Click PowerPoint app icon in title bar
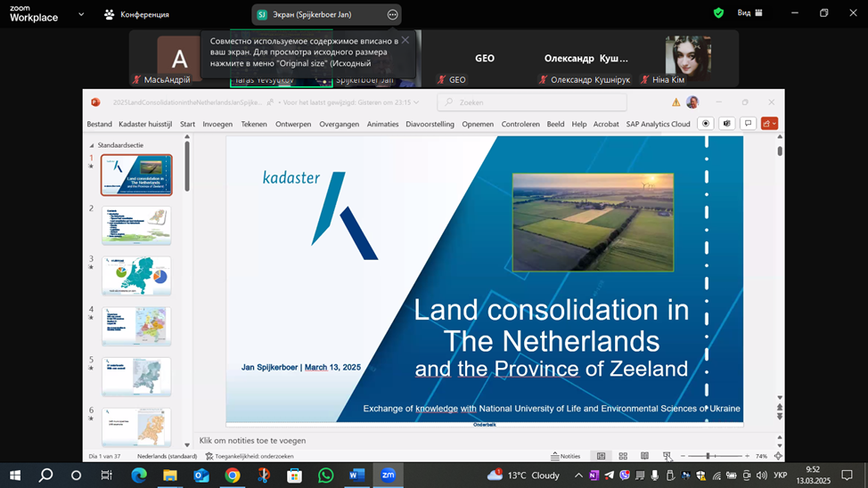The height and width of the screenshot is (488, 868). 95,102
